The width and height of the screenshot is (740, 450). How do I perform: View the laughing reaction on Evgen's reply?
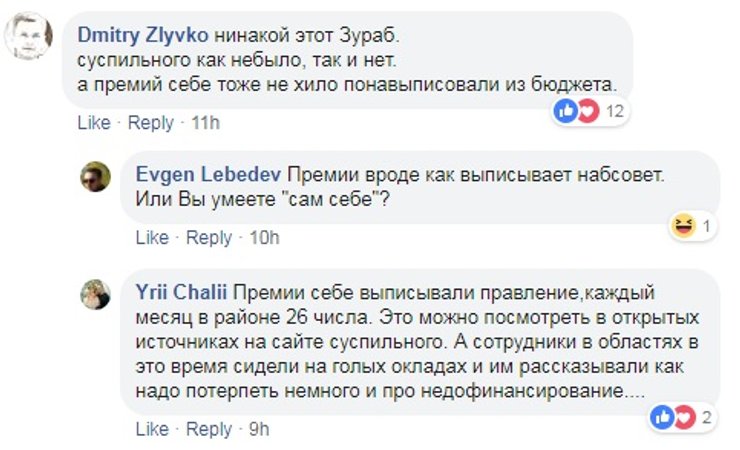pos(682,227)
